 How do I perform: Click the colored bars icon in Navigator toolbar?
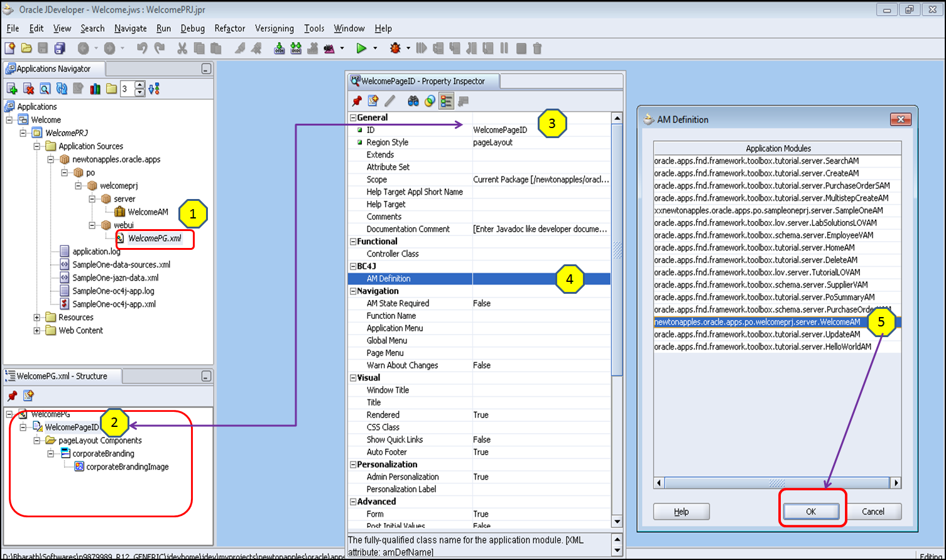(95, 89)
